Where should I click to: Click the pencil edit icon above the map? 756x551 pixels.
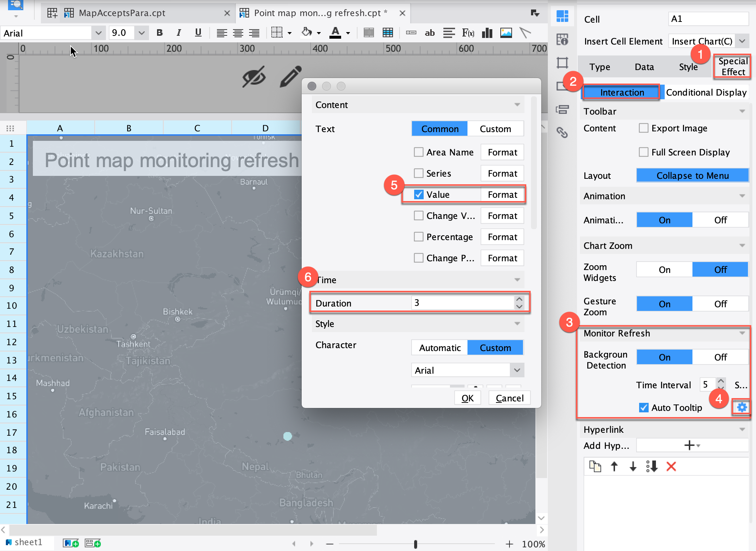click(290, 77)
